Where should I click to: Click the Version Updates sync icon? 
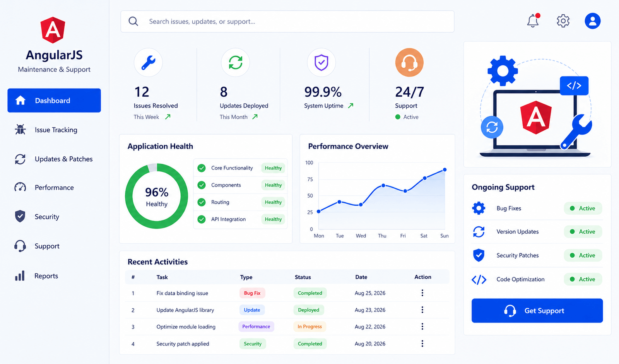[x=479, y=232]
